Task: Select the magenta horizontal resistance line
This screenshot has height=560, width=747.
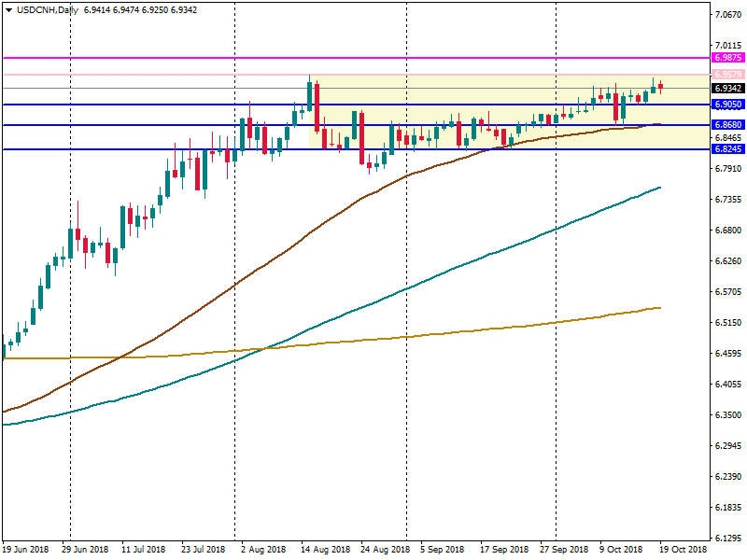Action: tap(373, 58)
